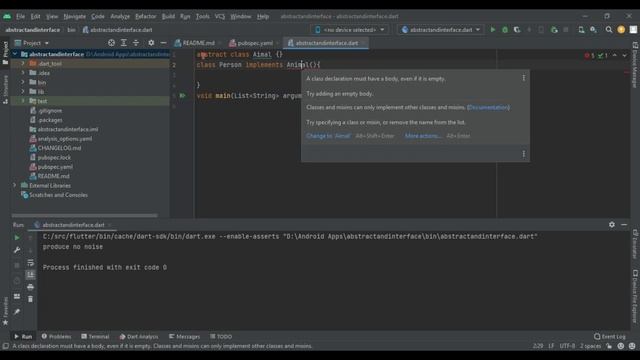Open the Refactor menu

pyautogui.click(x=146, y=16)
